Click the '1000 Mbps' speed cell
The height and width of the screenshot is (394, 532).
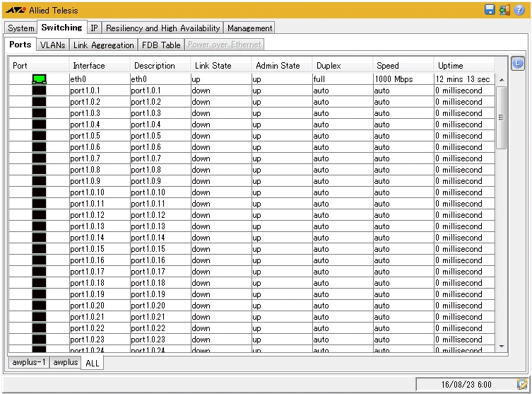pyautogui.click(x=403, y=79)
